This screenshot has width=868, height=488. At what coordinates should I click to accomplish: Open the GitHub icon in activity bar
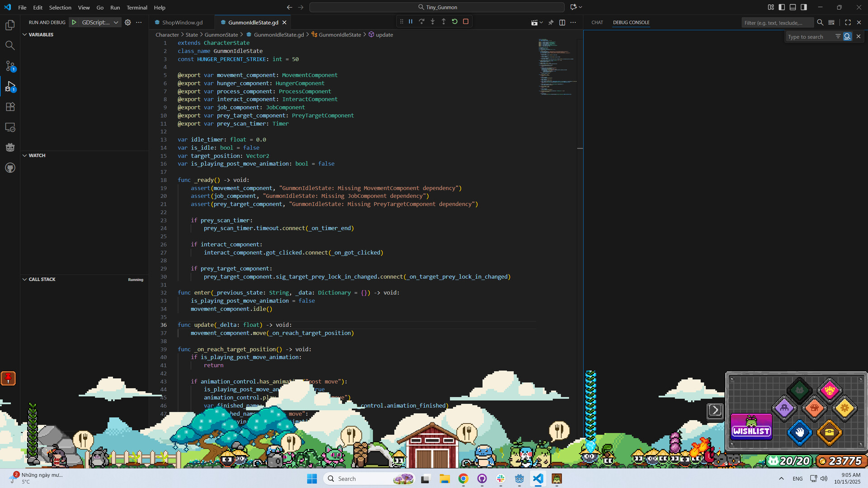click(10, 168)
